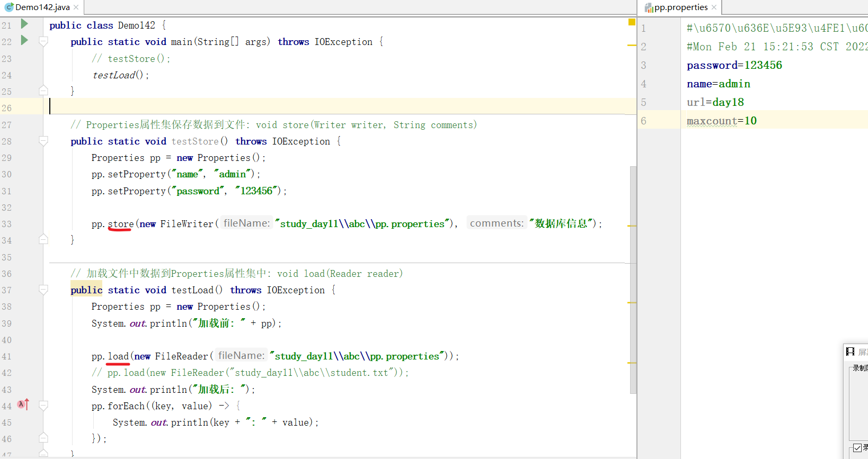
Task: Click the vertical scrollbar thumb of Demo142 editor
Action: (633, 280)
